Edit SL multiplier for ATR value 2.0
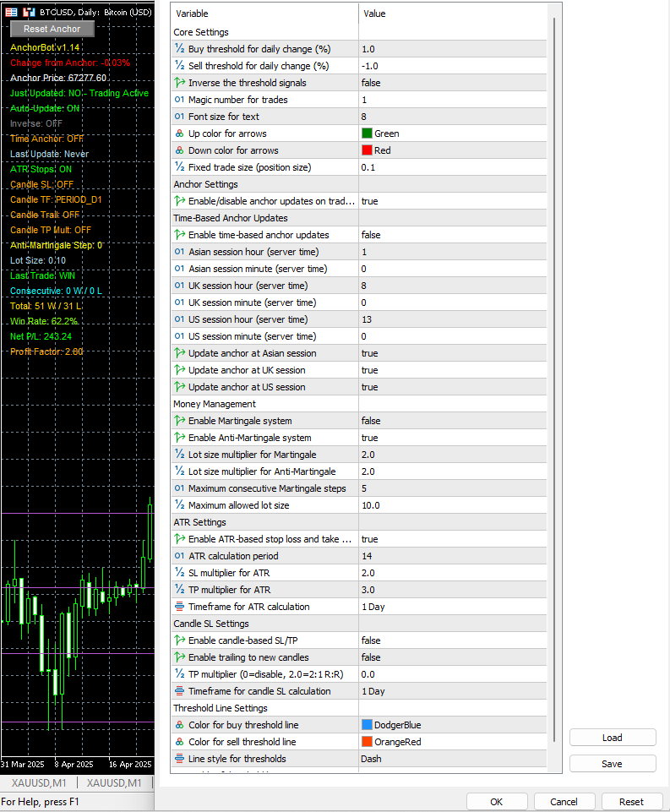This screenshot has height=812, width=670. (453, 573)
